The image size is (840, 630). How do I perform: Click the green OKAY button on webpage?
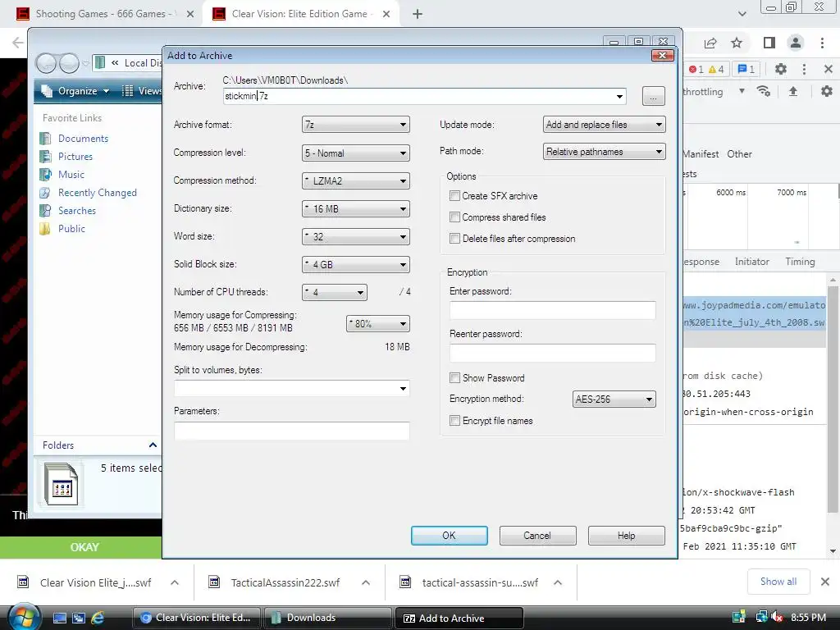(84, 547)
